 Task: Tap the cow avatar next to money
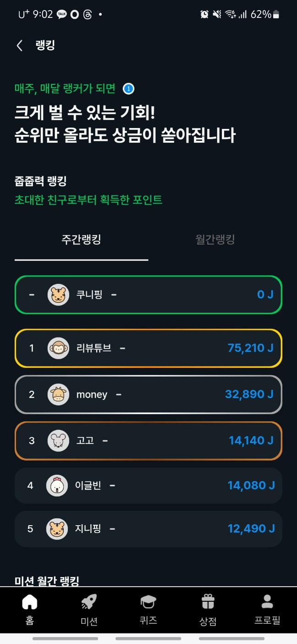click(58, 394)
